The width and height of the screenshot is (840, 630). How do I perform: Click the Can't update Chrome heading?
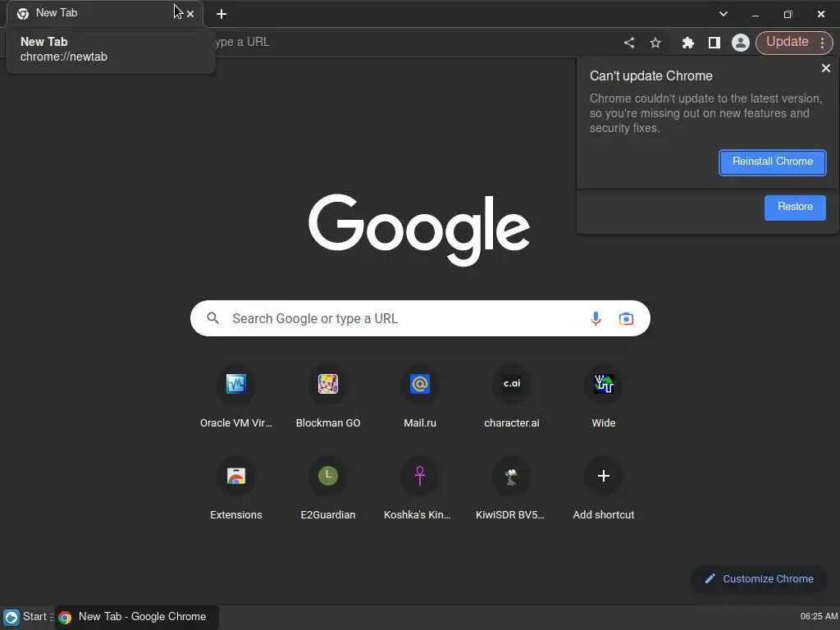pos(651,76)
